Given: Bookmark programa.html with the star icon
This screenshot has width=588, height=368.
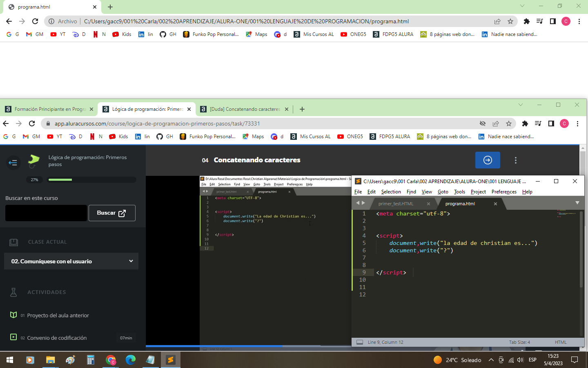Looking at the screenshot, I should (510, 21).
